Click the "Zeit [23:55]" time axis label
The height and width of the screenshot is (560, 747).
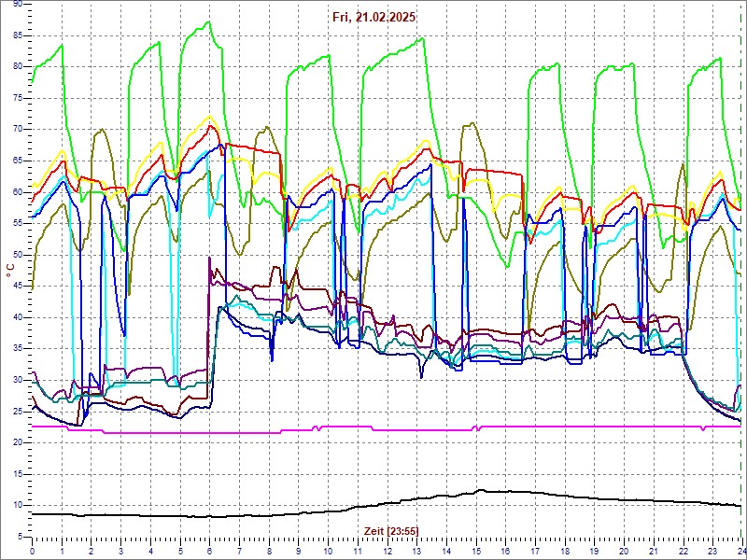click(391, 530)
